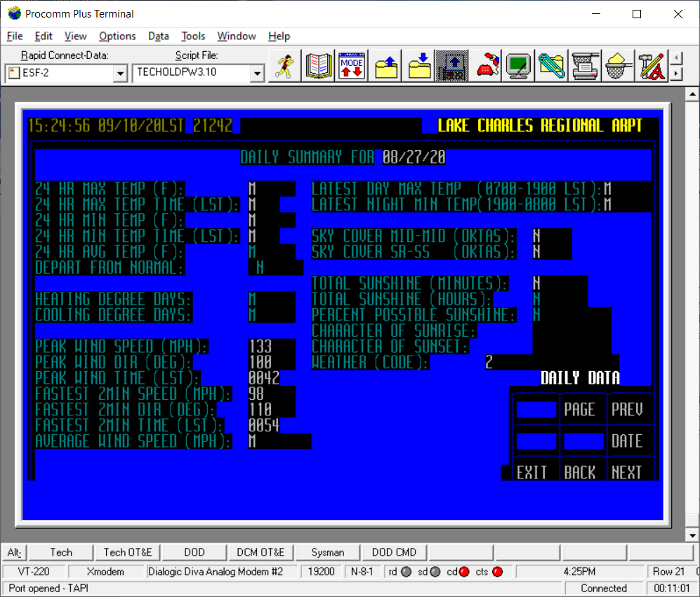Click the sd status indicator light
The height and width of the screenshot is (597, 700).
[435, 572]
